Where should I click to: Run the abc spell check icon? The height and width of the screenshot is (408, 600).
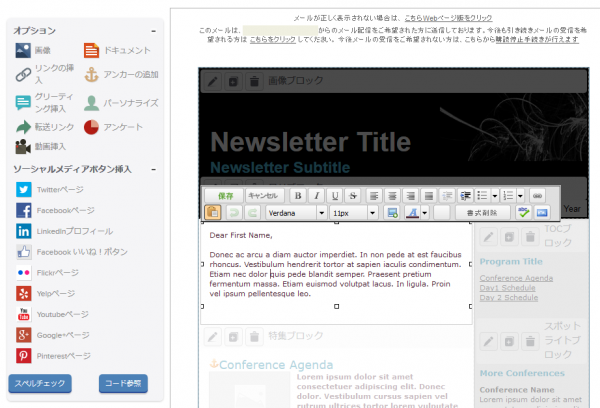[523, 212]
